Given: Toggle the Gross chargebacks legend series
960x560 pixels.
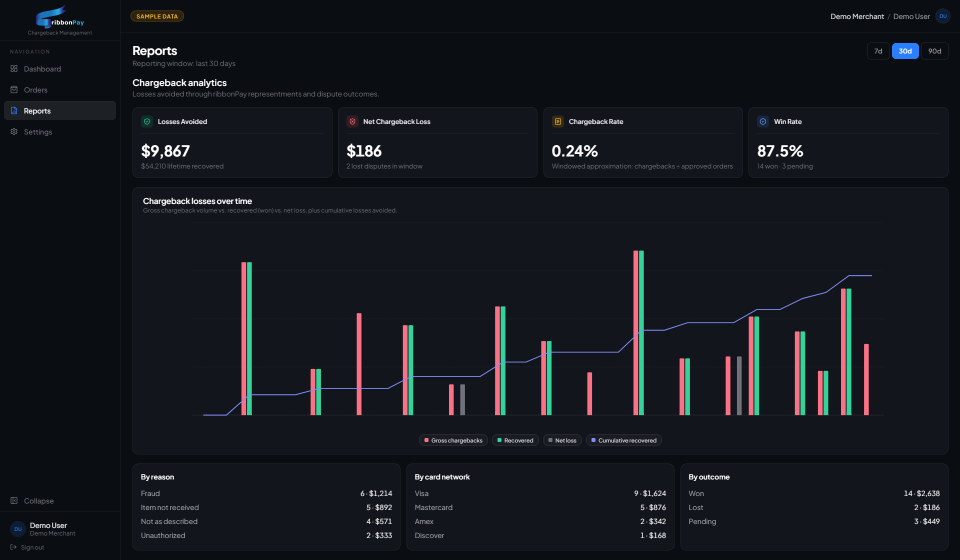Looking at the screenshot, I should pos(453,440).
